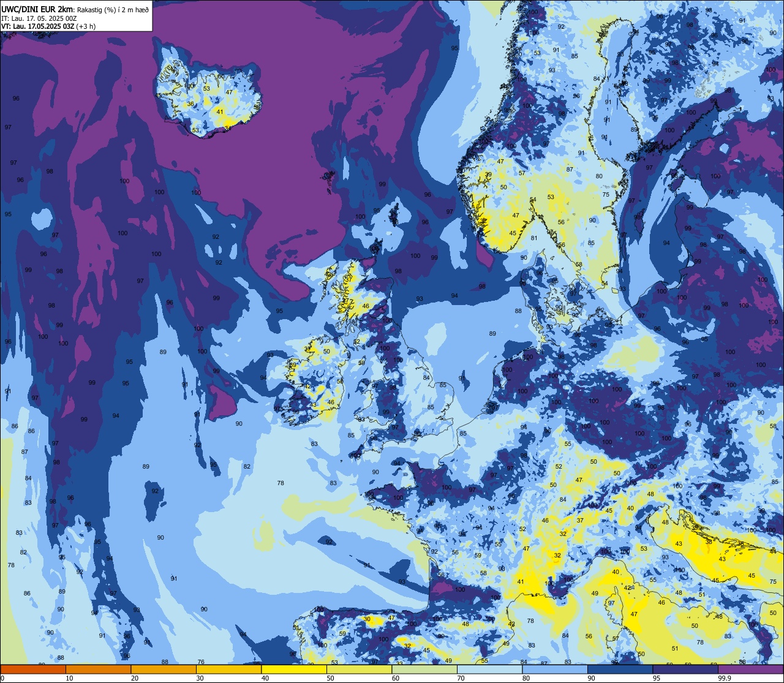This screenshot has width=784, height=683.
Task: Select the 0–10 dark orange legend swatch
Action: [33, 669]
